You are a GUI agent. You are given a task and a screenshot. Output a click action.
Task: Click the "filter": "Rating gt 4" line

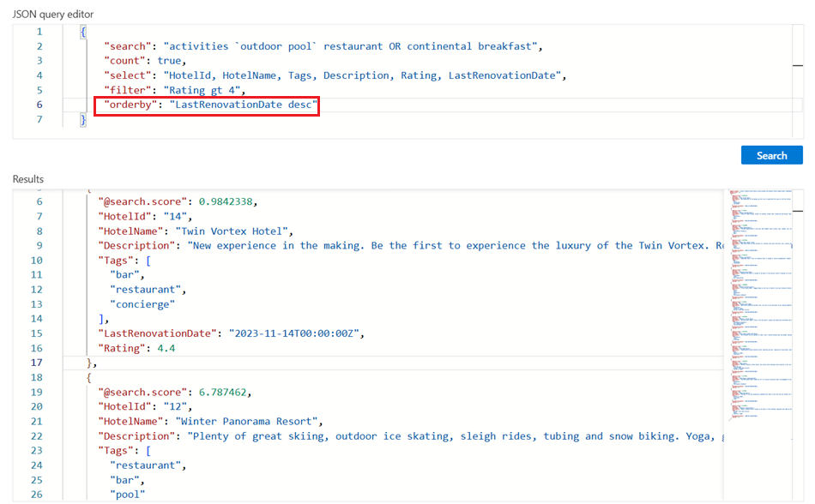pyautogui.click(x=174, y=90)
